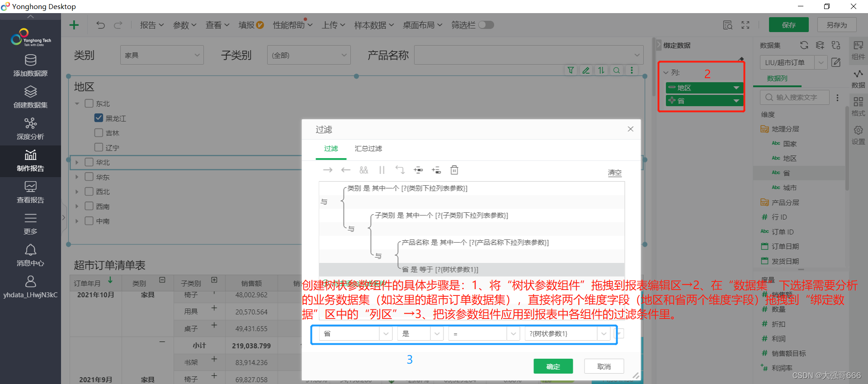This screenshot has width=868, height=384.
Task: Click the || OR operator icon
Action: [382, 170]
